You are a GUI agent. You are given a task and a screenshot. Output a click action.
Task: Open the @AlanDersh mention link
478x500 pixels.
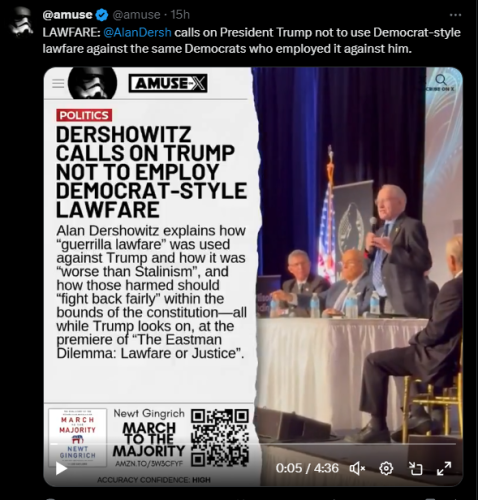[137, 32]
